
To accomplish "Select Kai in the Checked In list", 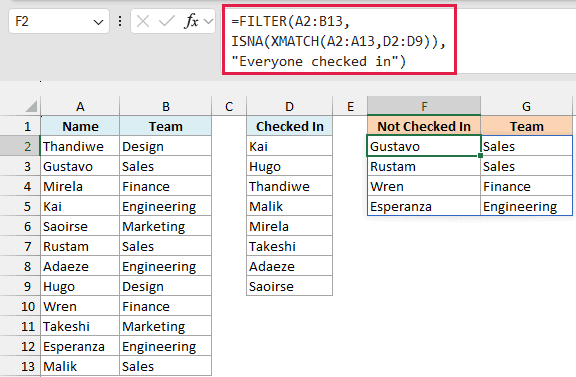I will (289, 146).
